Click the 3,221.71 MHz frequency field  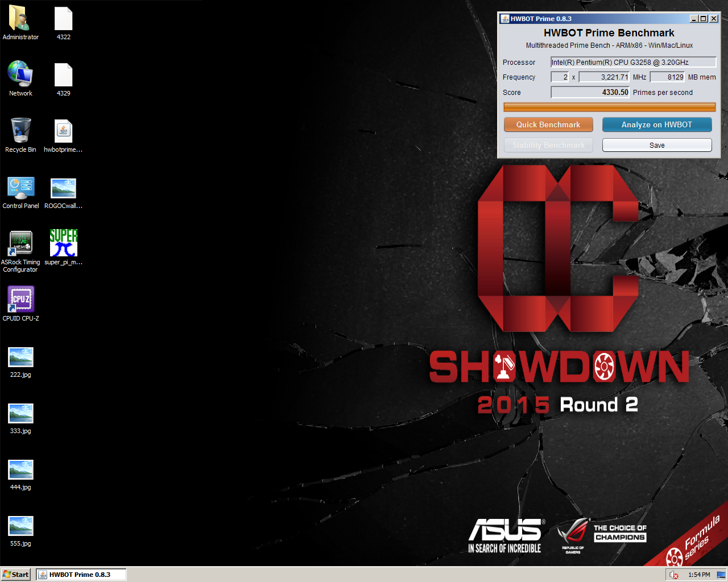(x=604, y=77)
